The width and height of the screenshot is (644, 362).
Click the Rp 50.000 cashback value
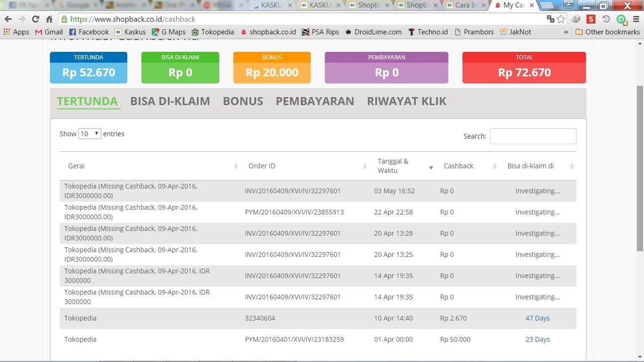(x=455, y=339)
